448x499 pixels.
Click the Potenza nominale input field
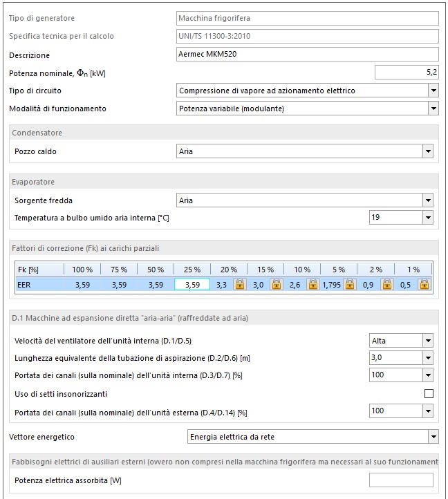click(x=407, y=72)
